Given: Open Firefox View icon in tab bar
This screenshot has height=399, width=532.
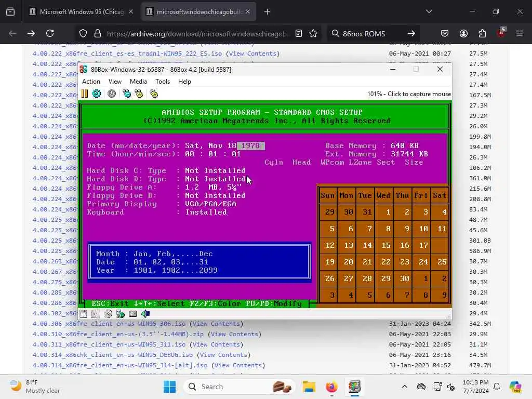Looking at the screenshot, I should coord(10,12).
